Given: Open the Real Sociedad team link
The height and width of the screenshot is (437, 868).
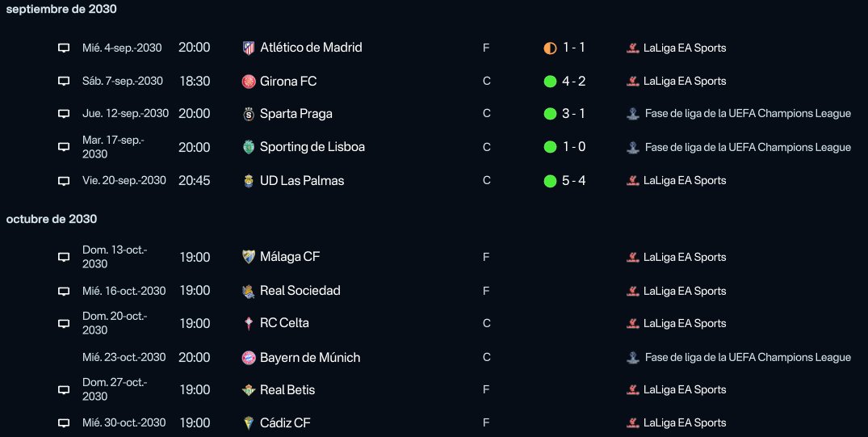Looking at the screenshot, I should click(x=300, y=290).
